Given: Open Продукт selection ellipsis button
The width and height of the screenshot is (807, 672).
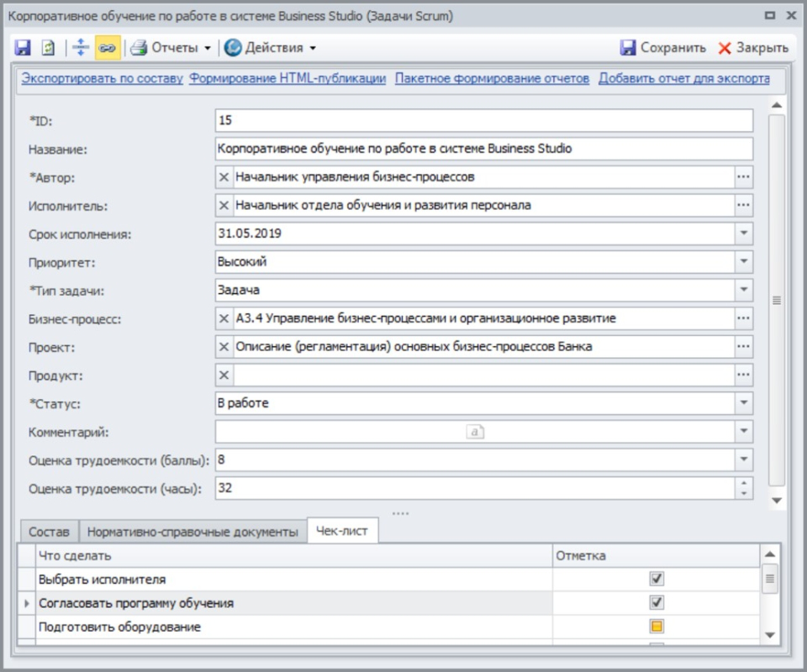Looking at the screenshot, I should 743,375.
